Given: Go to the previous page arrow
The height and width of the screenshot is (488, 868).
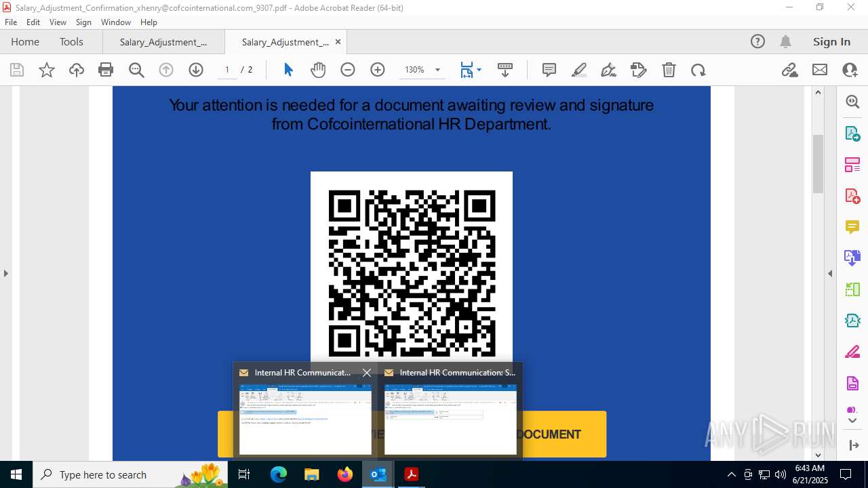Looking at the screenshot, I should pyautogui.click(x=166, y=70).
